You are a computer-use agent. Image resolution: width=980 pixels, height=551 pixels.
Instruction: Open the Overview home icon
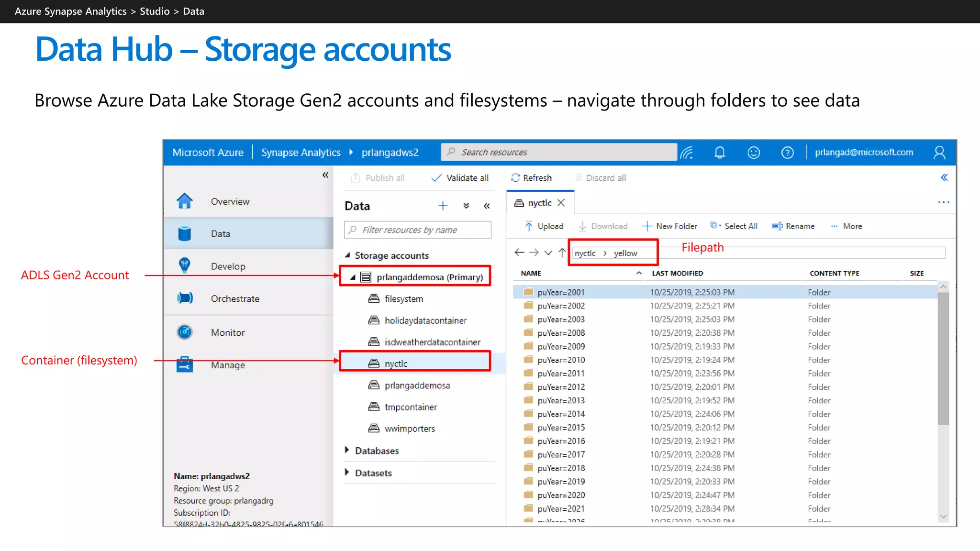pyautogui.click(x=184, y=201)
